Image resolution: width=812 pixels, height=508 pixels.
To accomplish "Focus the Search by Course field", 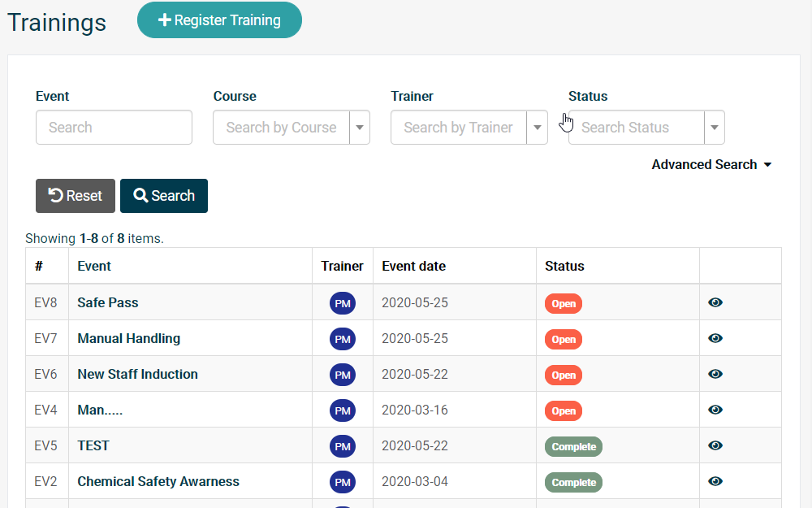I will tap(281, 128).
